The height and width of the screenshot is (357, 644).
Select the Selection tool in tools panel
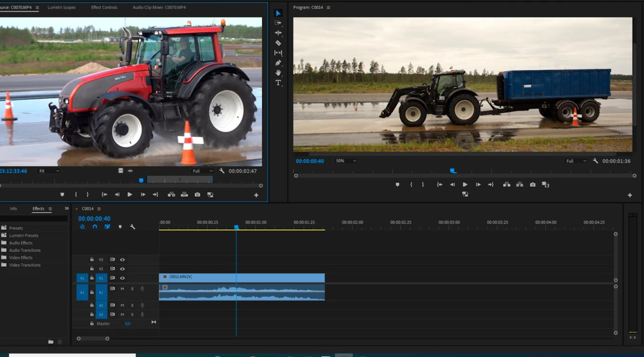(x=278, y=13)
